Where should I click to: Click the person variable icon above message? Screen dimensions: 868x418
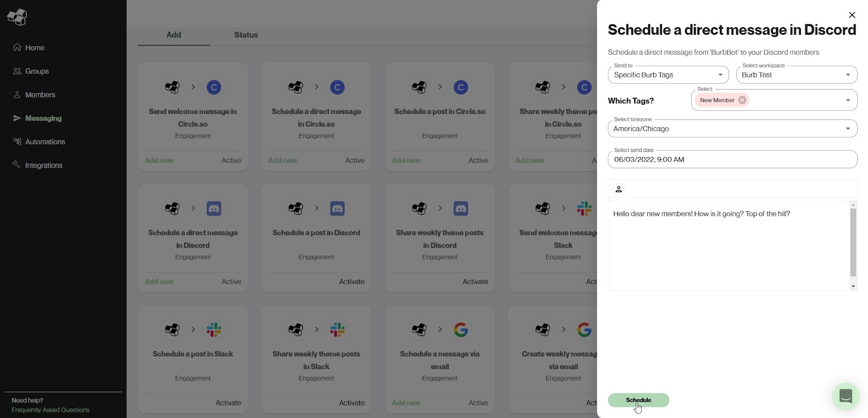pos(618,189)
